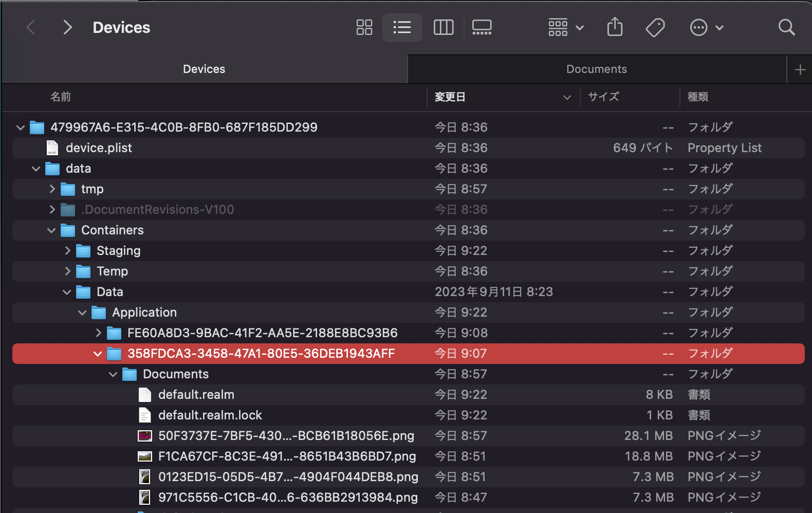The height and width of the screenshot is (513, 812).
Task: Click the tmp folder icon
Action: pyautogui.click(x=68, y=189)
